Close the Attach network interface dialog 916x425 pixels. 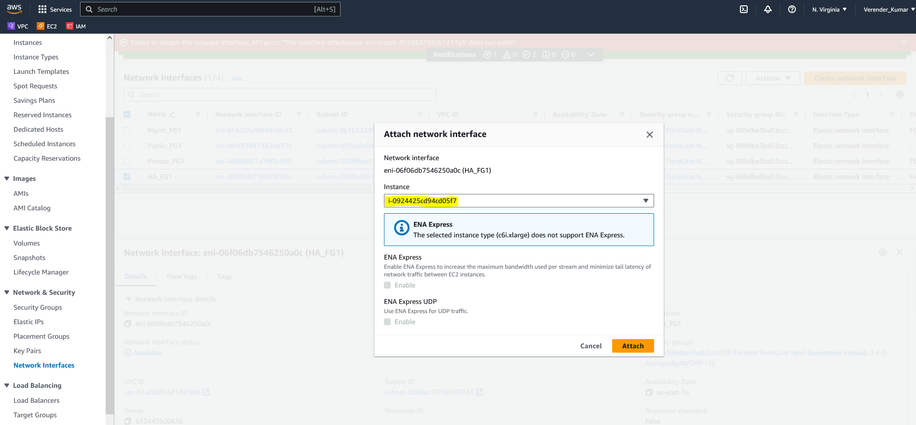[x=649, y=134]
